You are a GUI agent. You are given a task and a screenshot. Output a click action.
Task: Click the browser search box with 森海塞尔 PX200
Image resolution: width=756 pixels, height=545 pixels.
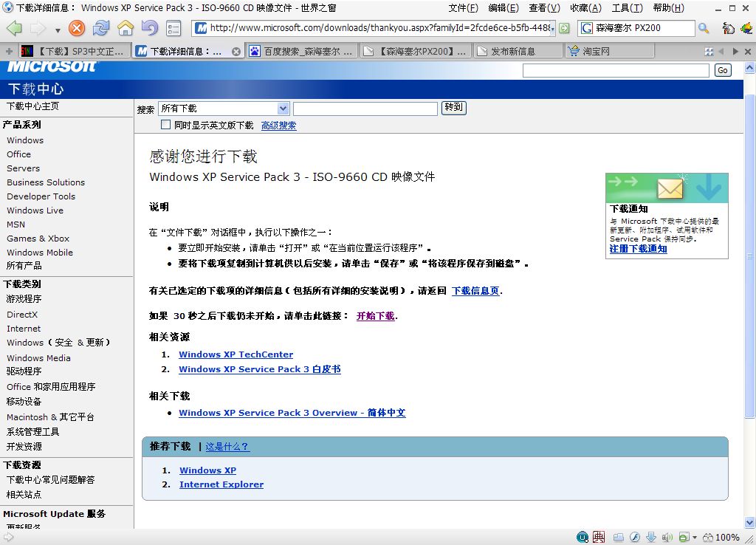coord(636,28)
